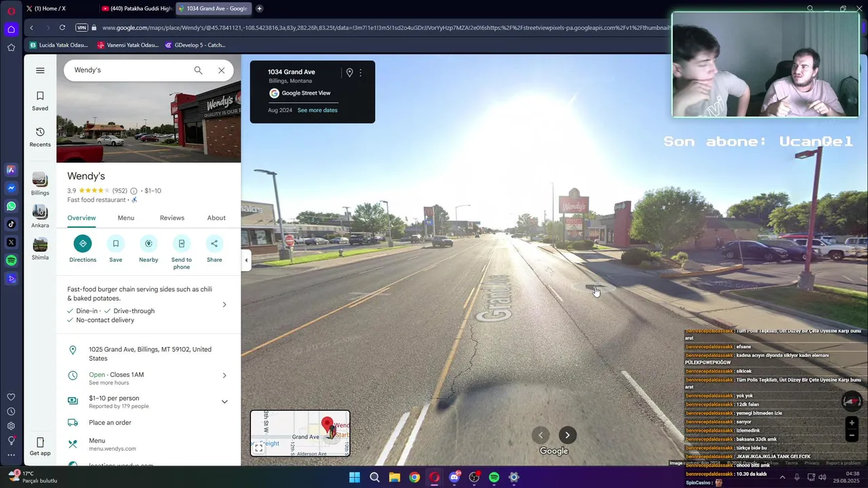Reload the page in Opera
Screen dimensions: 868x488
click(x=62, y=28)
